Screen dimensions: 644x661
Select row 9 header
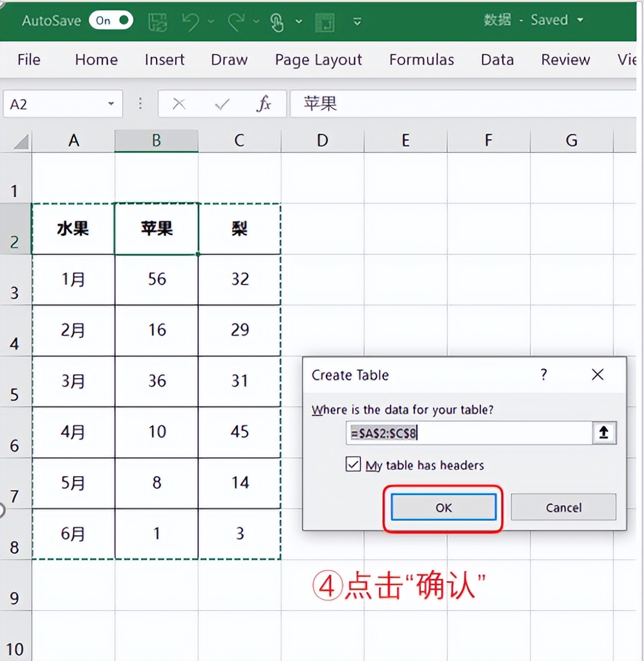click(16, 585)
